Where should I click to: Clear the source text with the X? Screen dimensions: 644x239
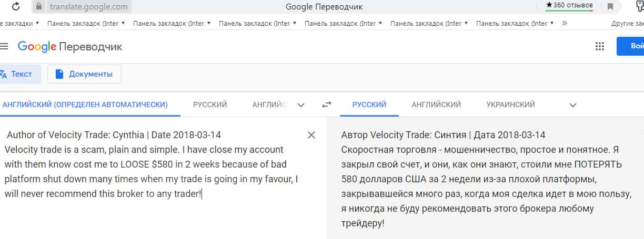pyautogui.click(x=311, y=135)
